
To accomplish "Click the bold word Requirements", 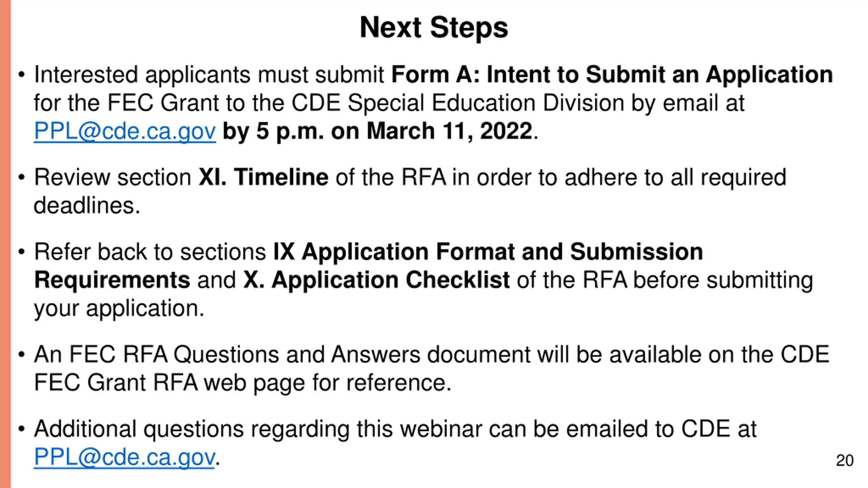I will point(112,281).
